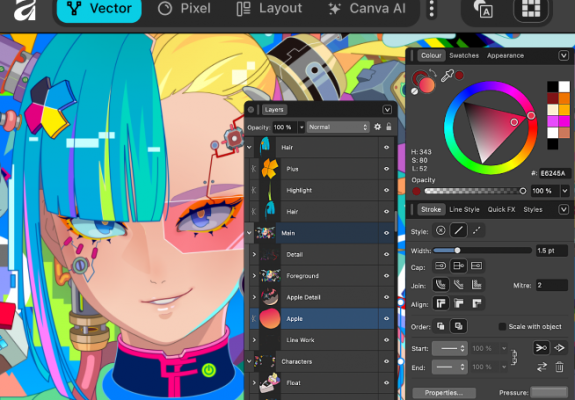Open the End arrowhead dropdown
575x400 pixels.
pyautogui.click(x=450, y=367)
